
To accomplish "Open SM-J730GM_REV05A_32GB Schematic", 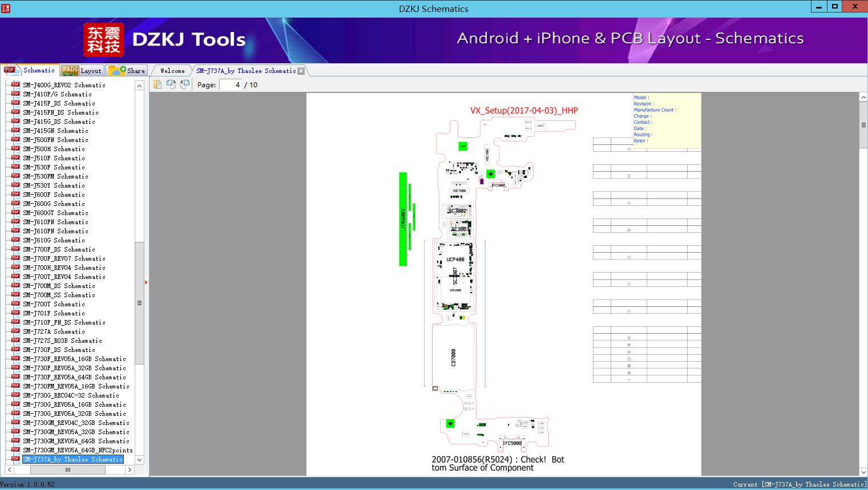I will 76,432.
